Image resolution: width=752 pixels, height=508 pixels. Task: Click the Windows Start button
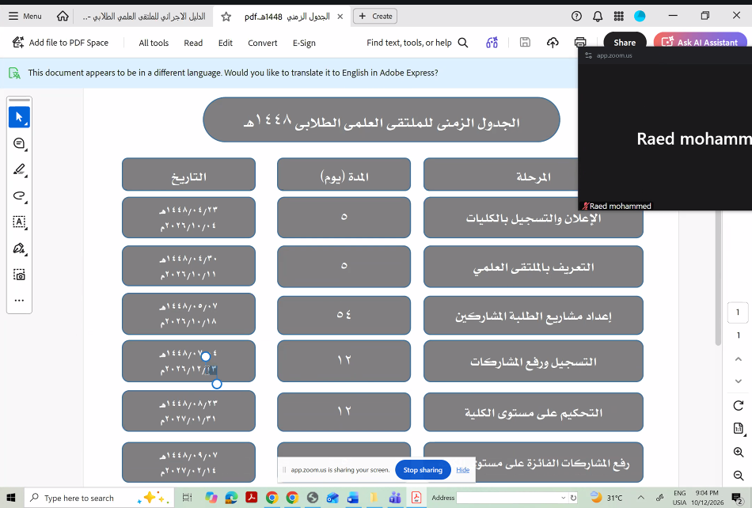pyautogui.click(x=11, y=498)
